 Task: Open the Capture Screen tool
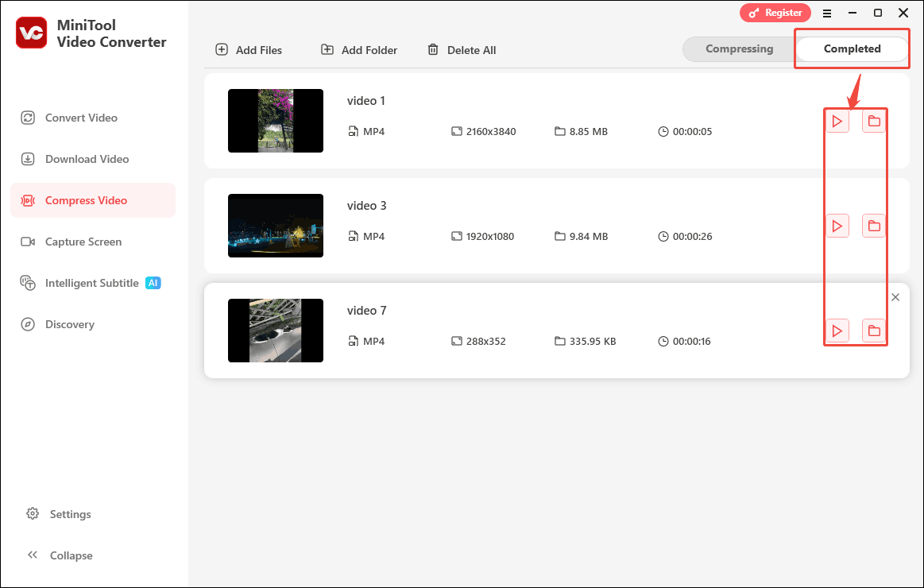point(82,242)
